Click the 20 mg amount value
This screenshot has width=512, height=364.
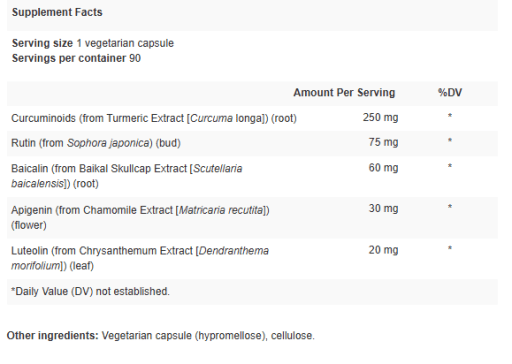coord(383,250)
